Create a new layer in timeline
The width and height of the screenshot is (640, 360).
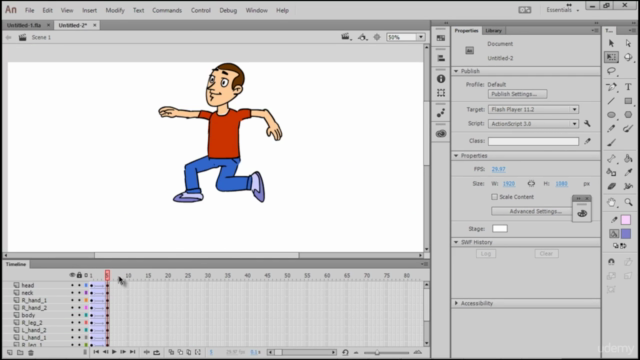(x=9, y=352)
